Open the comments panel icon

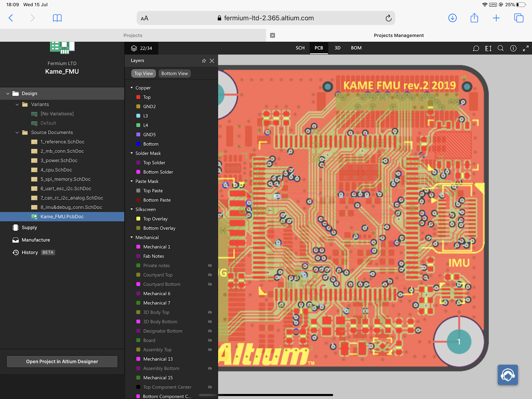(x=475, y=48)
